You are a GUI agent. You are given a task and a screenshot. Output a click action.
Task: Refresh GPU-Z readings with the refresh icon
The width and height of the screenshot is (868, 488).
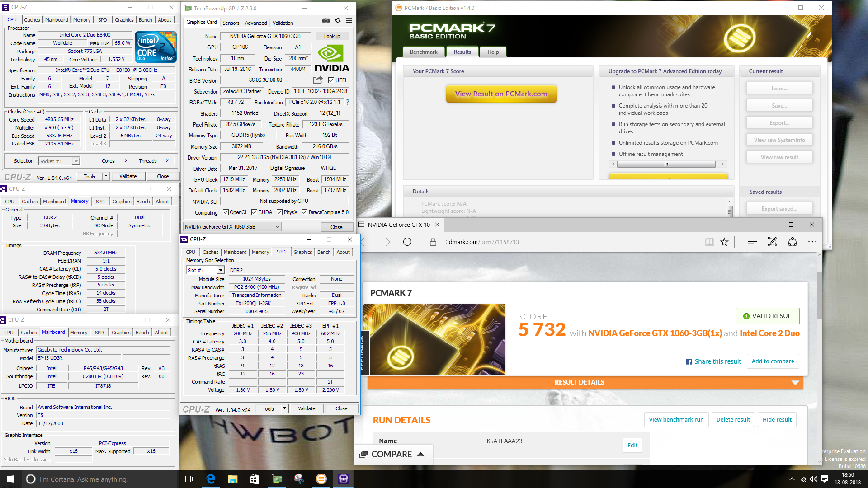pos(338,20)
